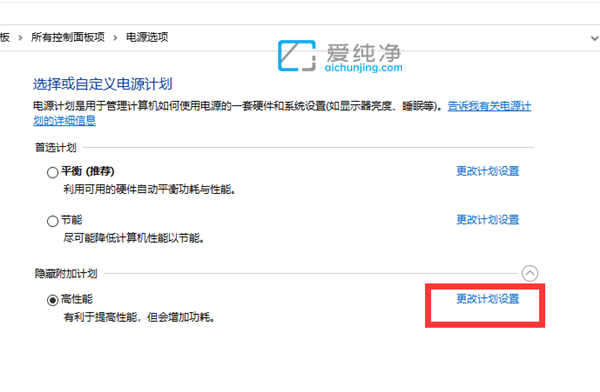Select the 节能 power plan radio button
Screen dimensions: 600x392
[52, 221]
